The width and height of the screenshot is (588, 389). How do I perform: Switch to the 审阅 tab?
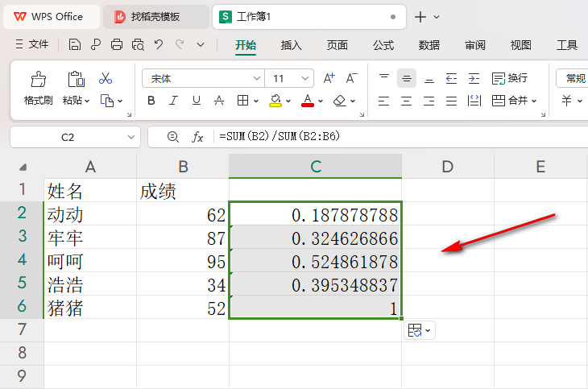pos(475,45)
